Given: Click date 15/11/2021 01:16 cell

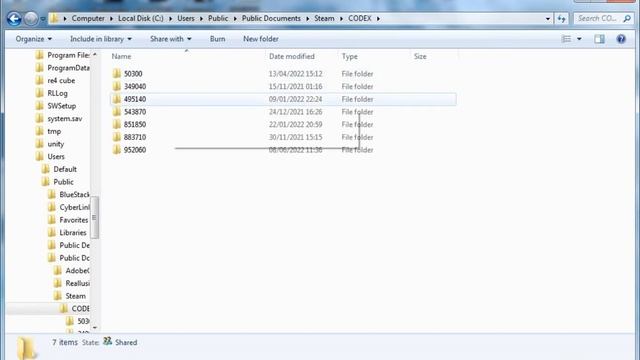Looking at the screenshot, I should pos(296,87).
